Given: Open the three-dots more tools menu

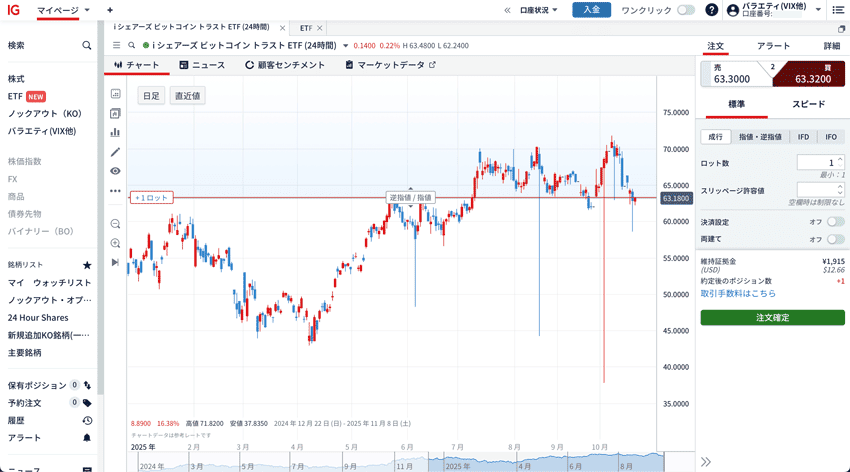Looking at the screenshot, I should [115, 191].
